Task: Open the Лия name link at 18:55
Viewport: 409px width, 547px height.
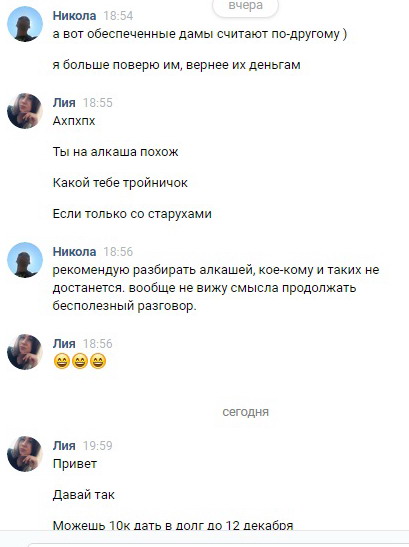Action: coord(64,103)
